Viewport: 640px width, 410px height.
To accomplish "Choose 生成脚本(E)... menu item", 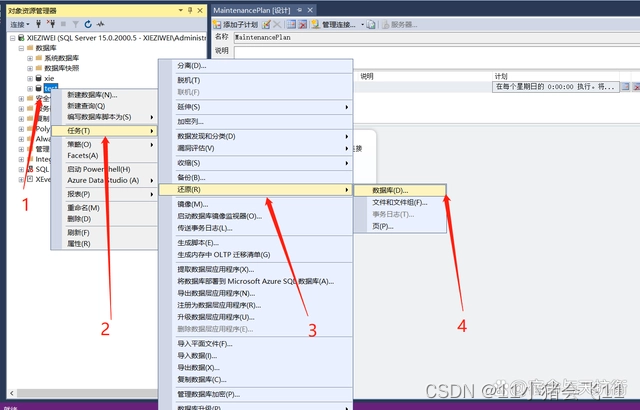I will 256,243.
